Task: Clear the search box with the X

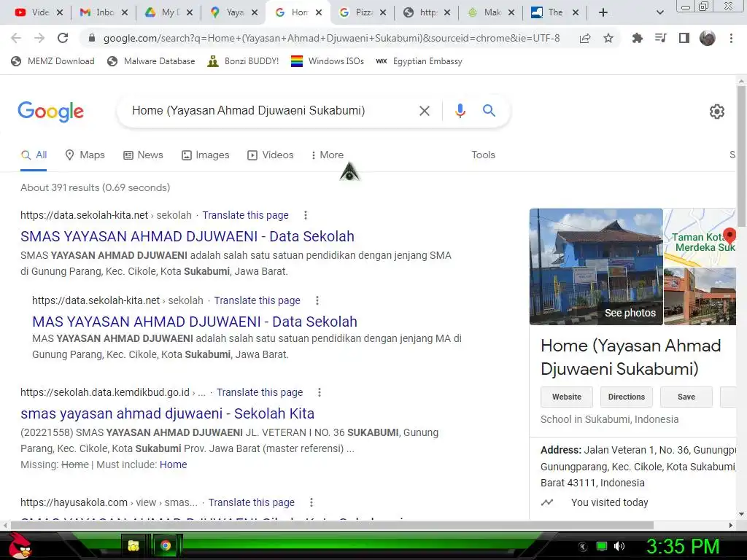Action: [424, 111]
